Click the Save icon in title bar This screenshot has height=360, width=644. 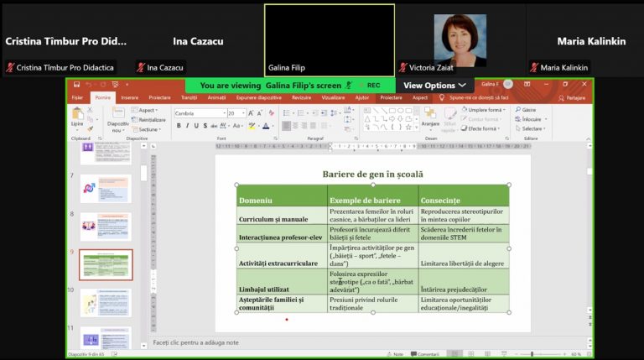(76, 85)
